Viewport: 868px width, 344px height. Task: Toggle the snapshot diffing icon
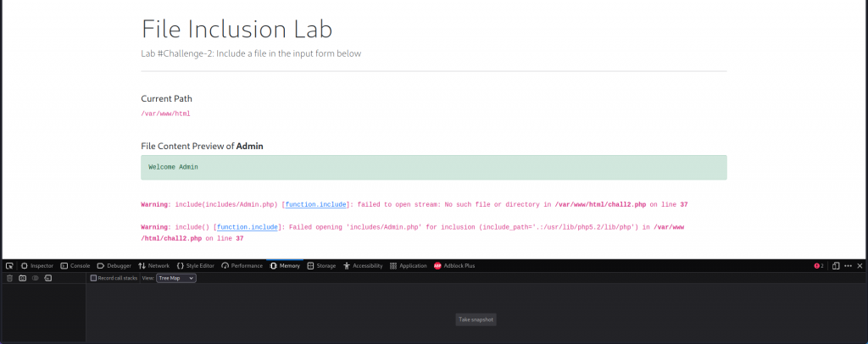(36, 278)
